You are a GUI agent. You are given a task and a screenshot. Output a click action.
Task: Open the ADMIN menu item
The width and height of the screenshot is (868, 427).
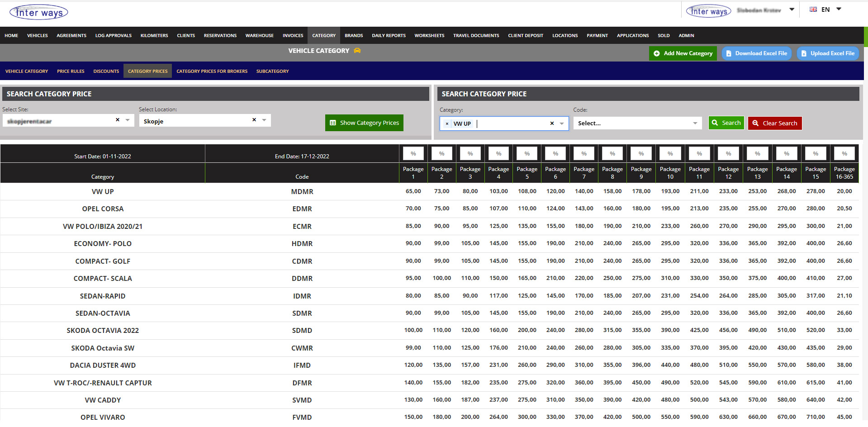[686, 35]
